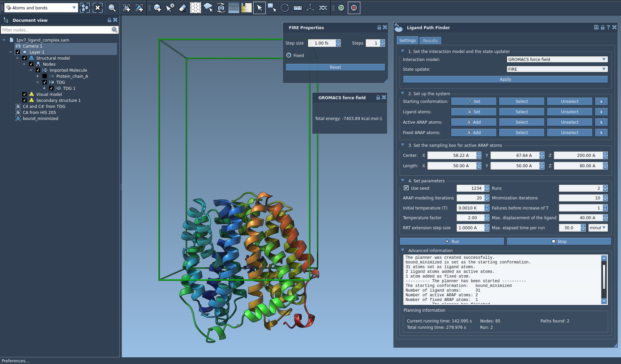Click the green play simulation button

pyautogui.click(x=341, y=8)
